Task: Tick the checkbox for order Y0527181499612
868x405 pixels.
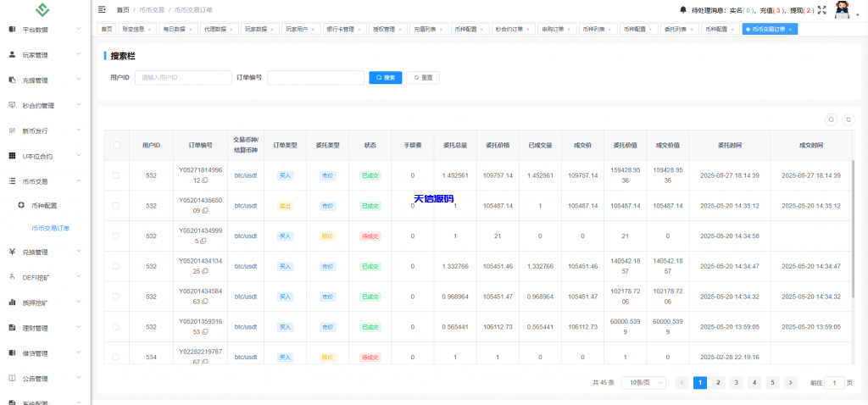Action: coord(116,175)
